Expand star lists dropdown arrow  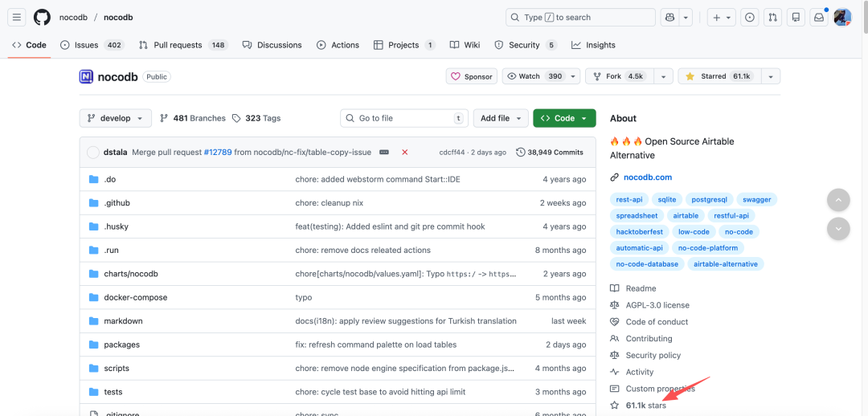771,76
